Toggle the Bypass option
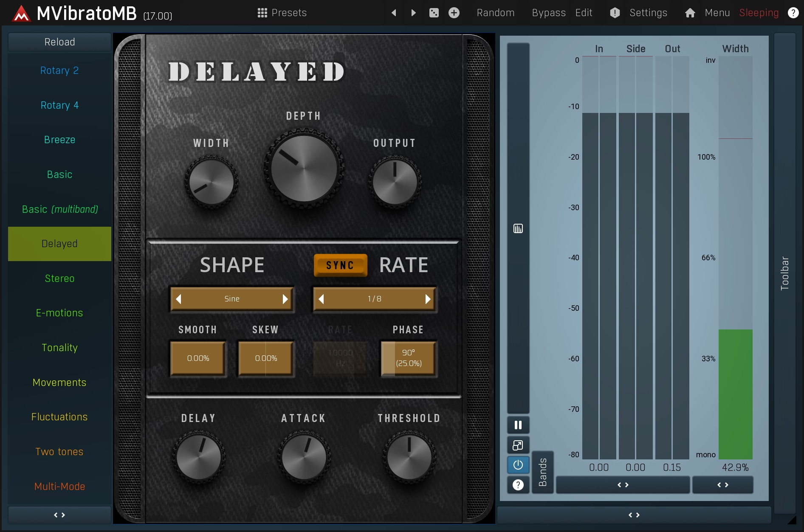804x532 pixels. coord(548,13)
